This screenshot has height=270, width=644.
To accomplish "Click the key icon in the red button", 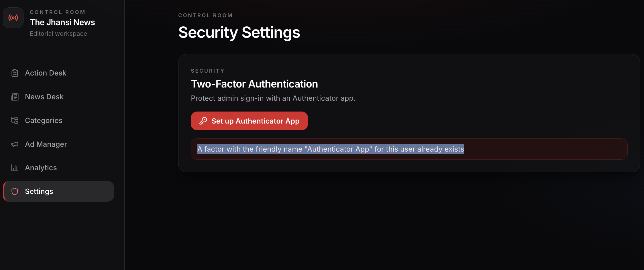I will pyautogui.click(x=203, y=121).
